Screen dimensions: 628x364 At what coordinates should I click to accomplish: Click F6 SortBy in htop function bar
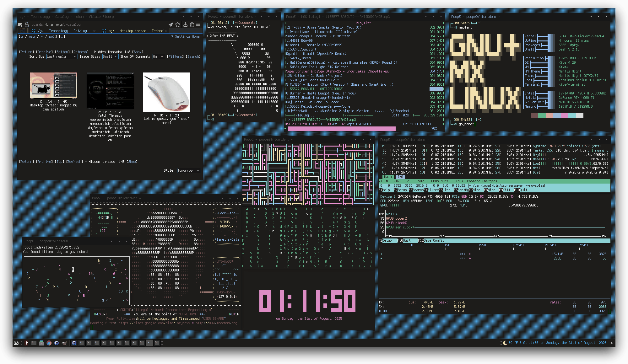click(x=462, y=190)
